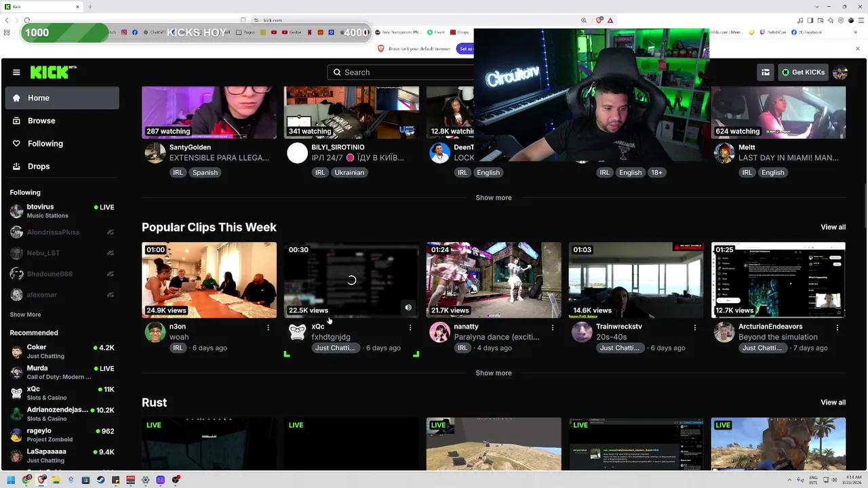
Task: Click Meltt channel avatar
Action: click(724, 153)
